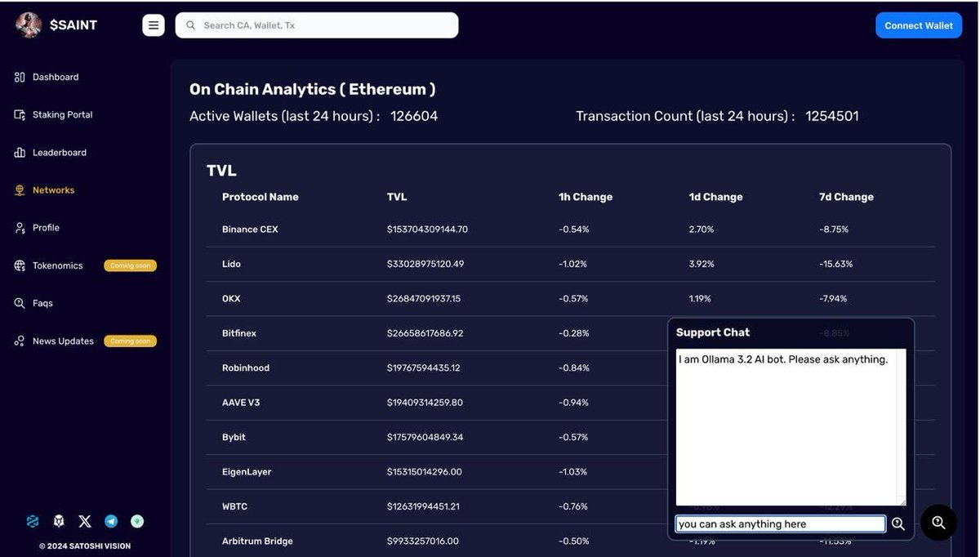Click the -7.94% 7d change for OKX

(x=833, y=299)
